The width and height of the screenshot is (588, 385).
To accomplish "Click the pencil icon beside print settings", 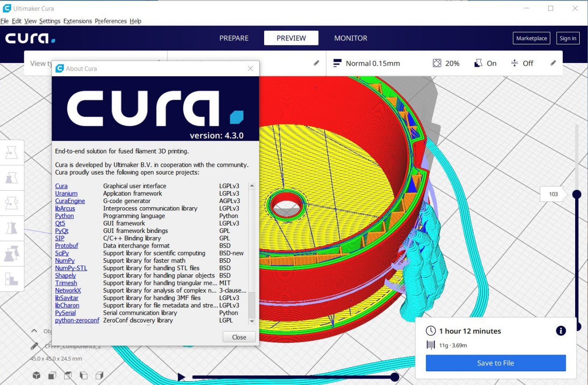I will (553, 63).
